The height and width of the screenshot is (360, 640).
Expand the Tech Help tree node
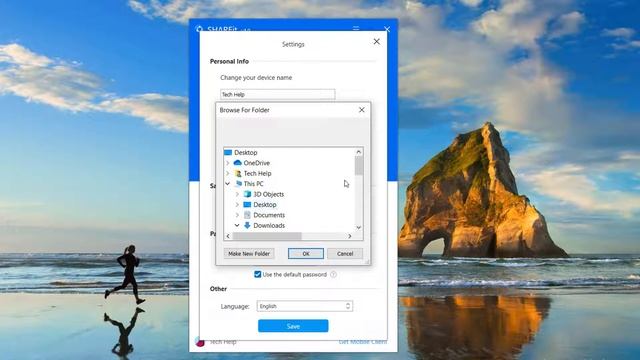[x=228, y=173]
